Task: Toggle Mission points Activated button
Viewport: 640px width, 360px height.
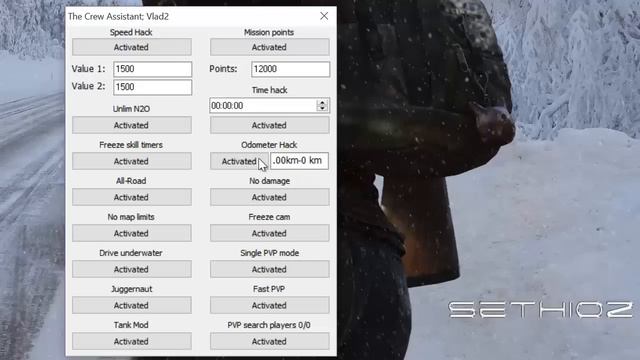Action: point(269,47)
